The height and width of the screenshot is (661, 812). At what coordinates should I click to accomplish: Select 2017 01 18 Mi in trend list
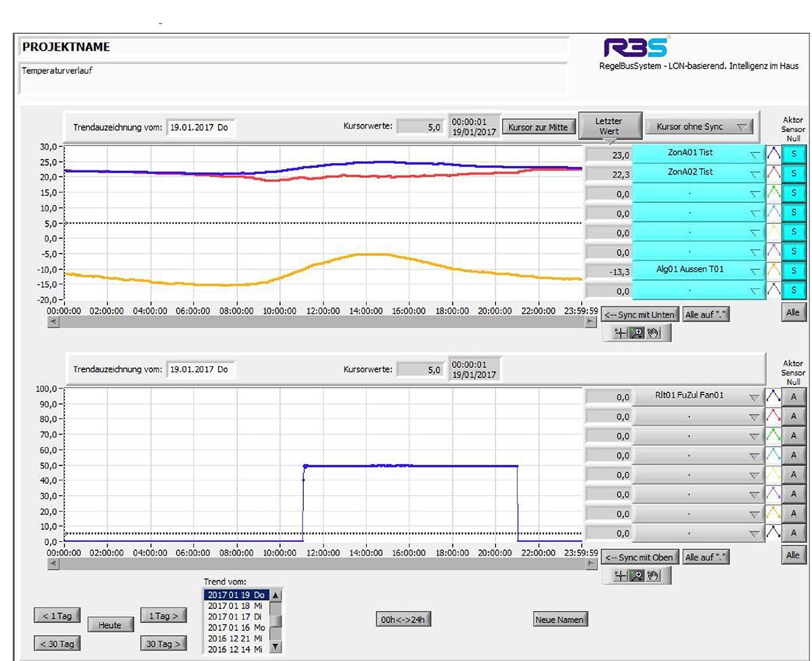click(235, 606)
